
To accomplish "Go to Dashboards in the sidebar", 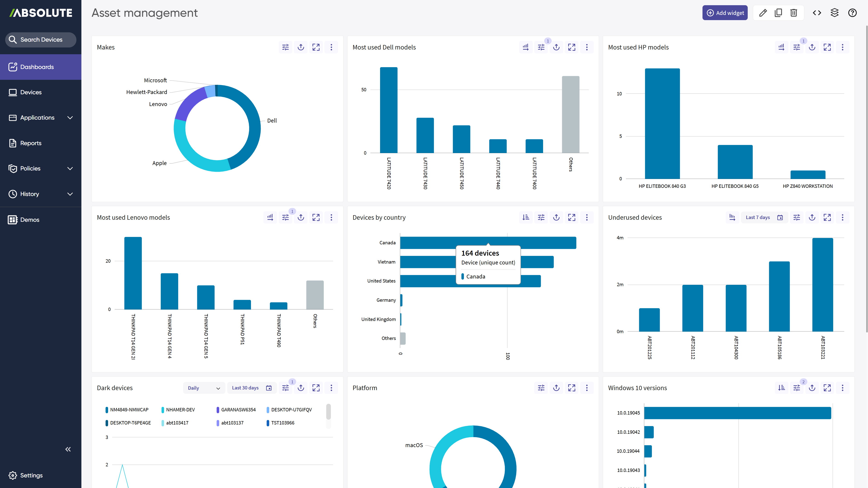I will pos(41,67).
